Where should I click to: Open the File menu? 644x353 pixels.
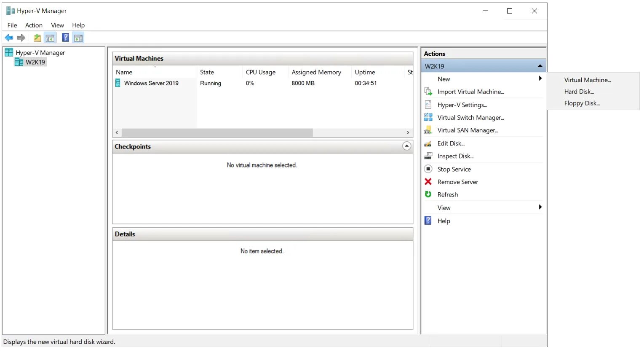pos(12,25)
